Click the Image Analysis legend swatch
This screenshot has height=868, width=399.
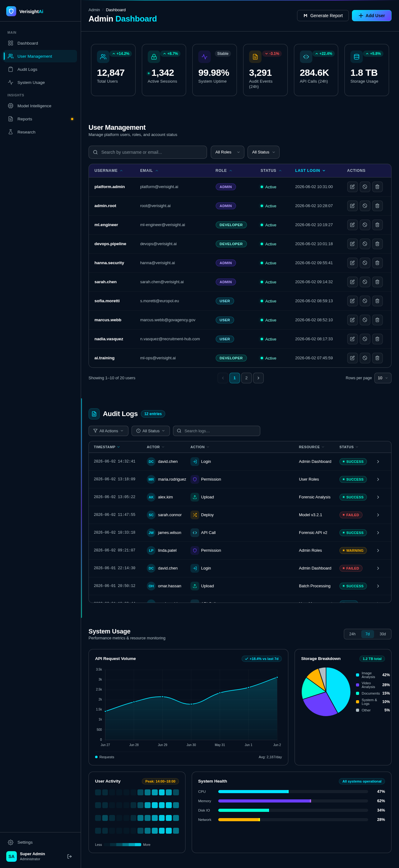point(358,675)
